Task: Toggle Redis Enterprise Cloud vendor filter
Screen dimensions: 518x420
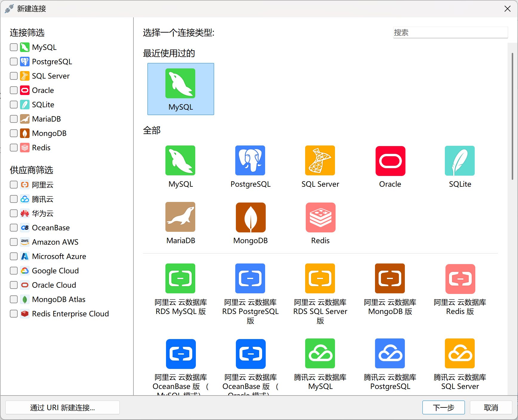Action: click(14, 314)
